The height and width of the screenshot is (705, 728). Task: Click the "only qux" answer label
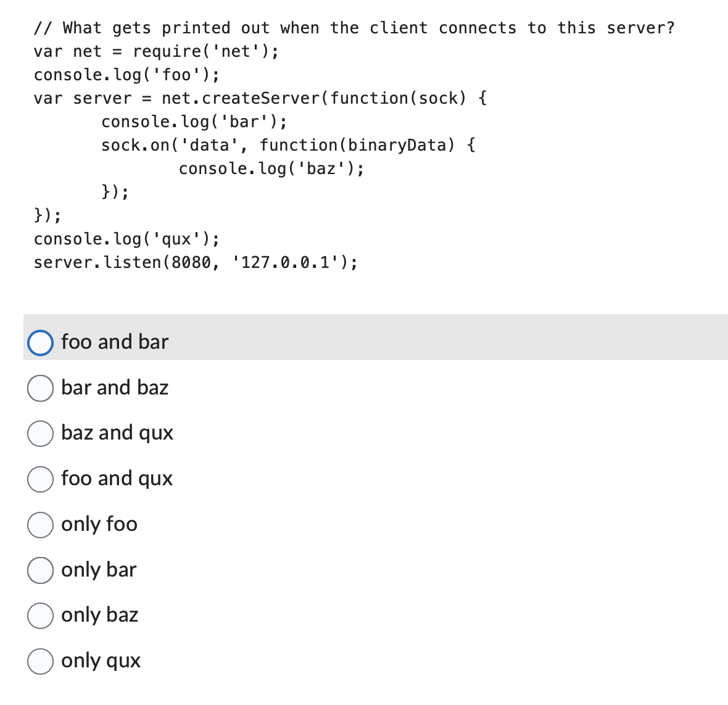(x=101, y=661)
